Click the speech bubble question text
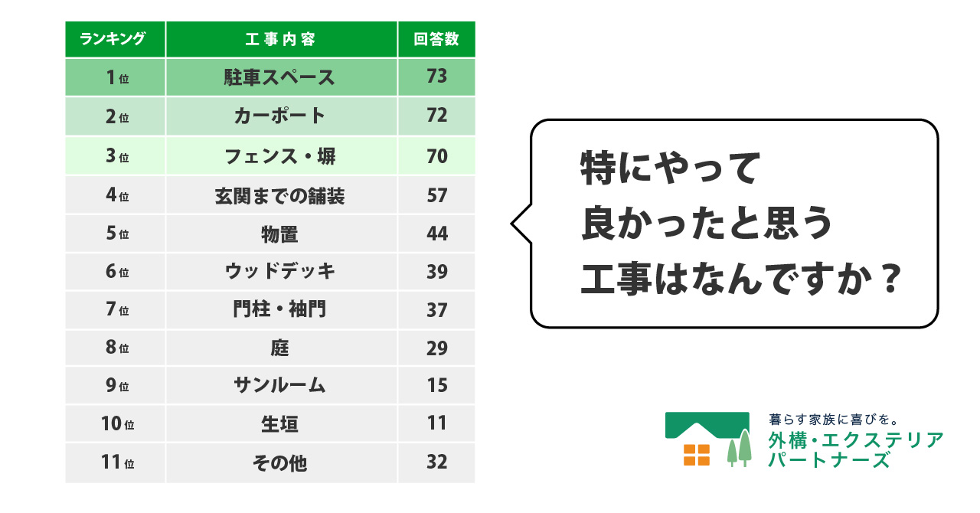The image size is (980, 513). point(733,224)
